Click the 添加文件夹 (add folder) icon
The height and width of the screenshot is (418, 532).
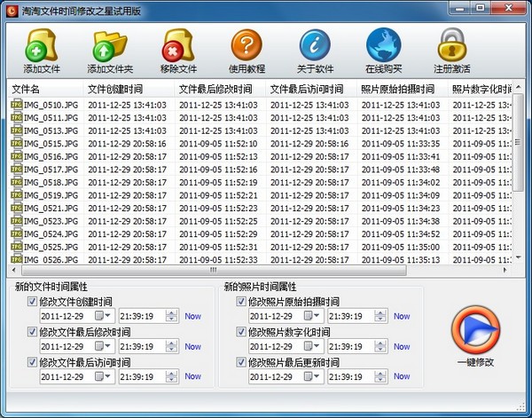(x=110, y=46)
